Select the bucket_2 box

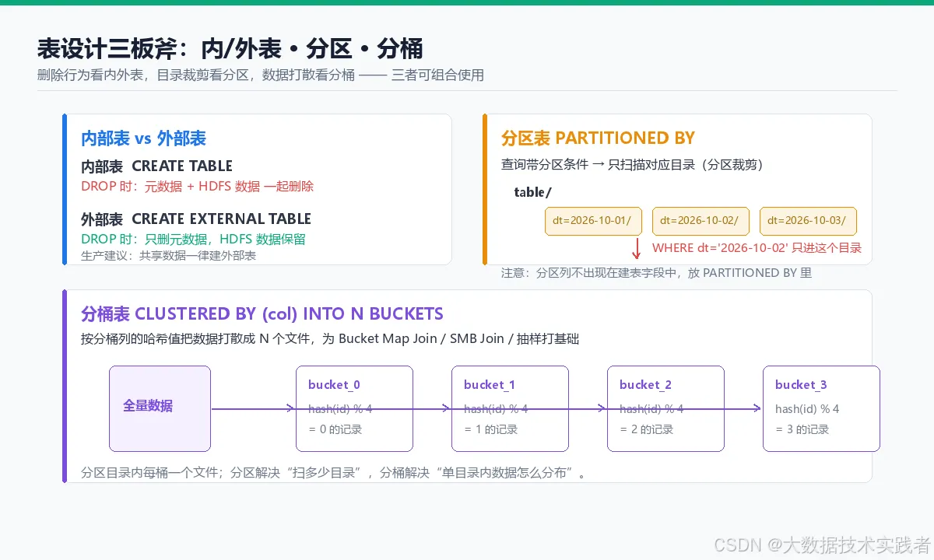(666, 408)
